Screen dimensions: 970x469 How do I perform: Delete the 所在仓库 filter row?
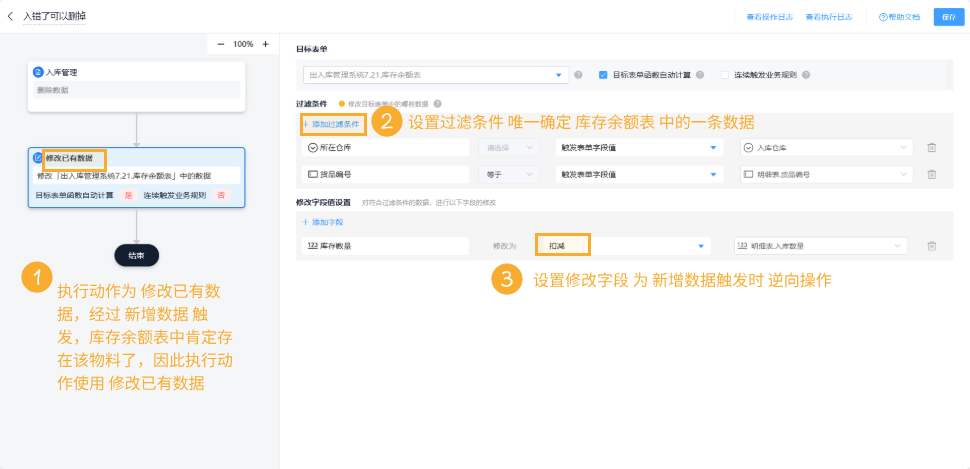(x=932, y=147)
